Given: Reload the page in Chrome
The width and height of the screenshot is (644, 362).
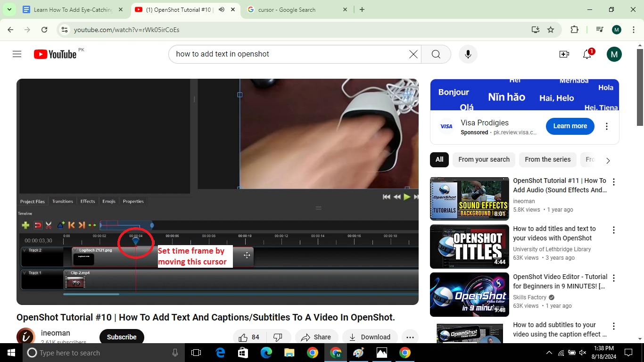Looking at the screenshot, I should (x=44, y=30).
